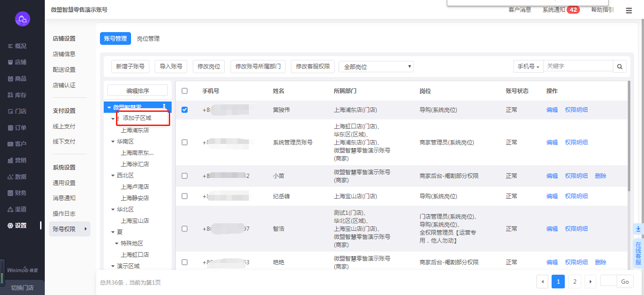Open the 全部岗位 position dropdown
The height and width of the screenshot is (295, 644).
(x=376, y=67)
